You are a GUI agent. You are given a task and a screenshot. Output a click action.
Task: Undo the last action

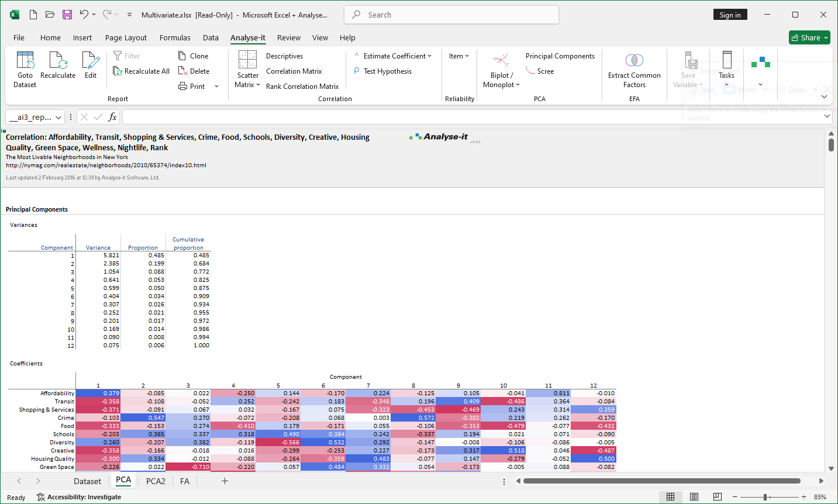pos(84,15)
